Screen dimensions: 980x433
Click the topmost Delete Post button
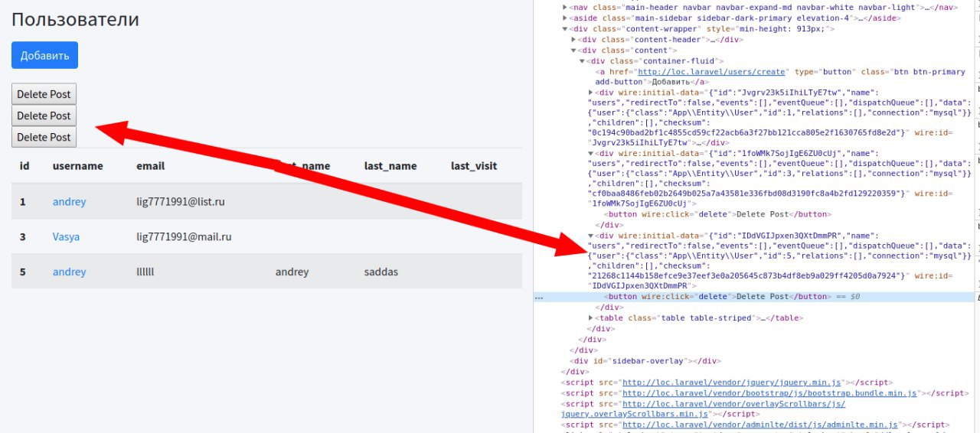coord(44,94)
